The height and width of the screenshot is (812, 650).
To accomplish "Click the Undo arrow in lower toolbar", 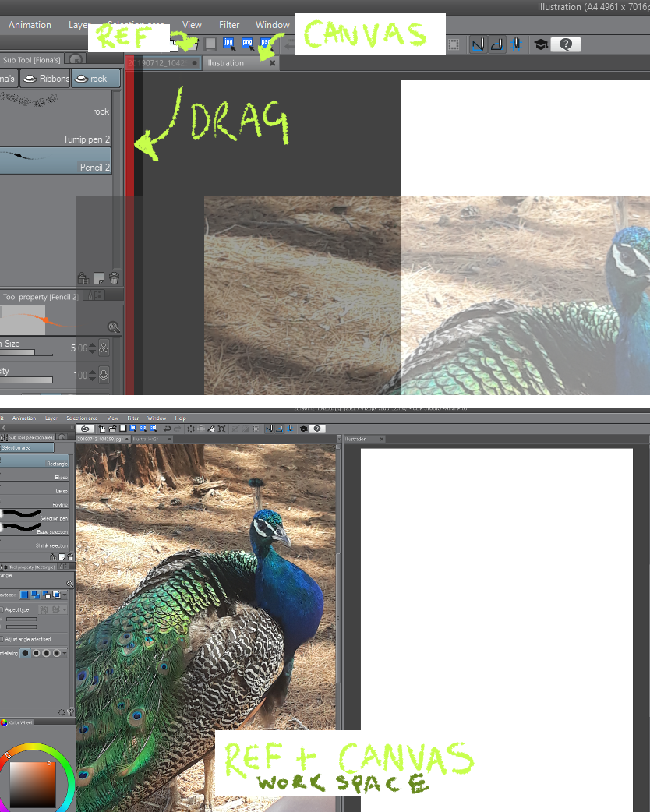I will [x=167, y=429].
